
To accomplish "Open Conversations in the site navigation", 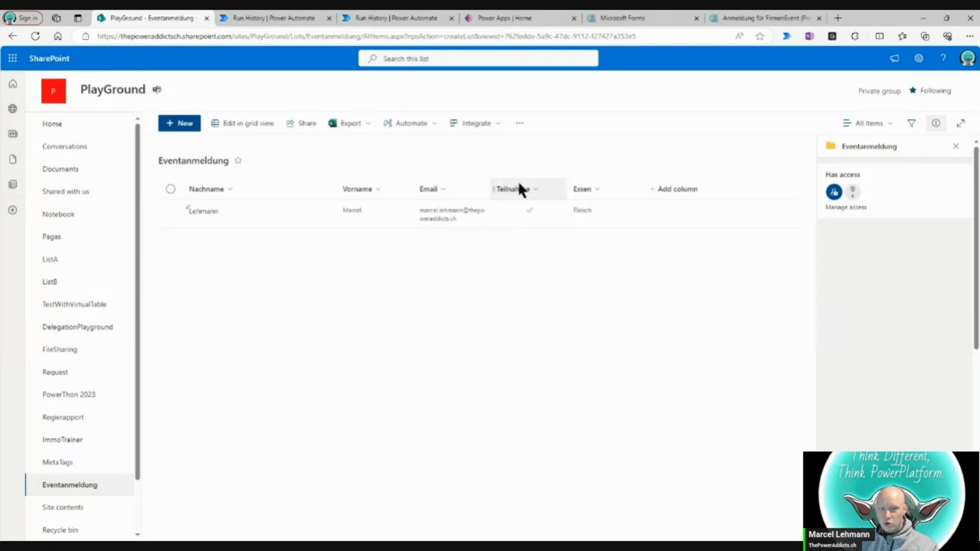I will 64,146.
